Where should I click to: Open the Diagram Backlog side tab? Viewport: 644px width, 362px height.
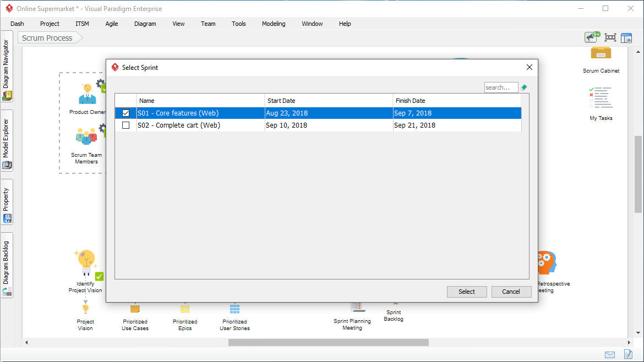click(7, 265)
